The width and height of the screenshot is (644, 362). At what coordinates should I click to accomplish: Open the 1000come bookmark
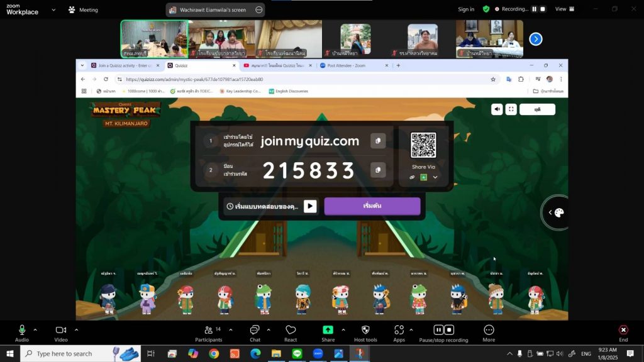click(x=143, y=91)
